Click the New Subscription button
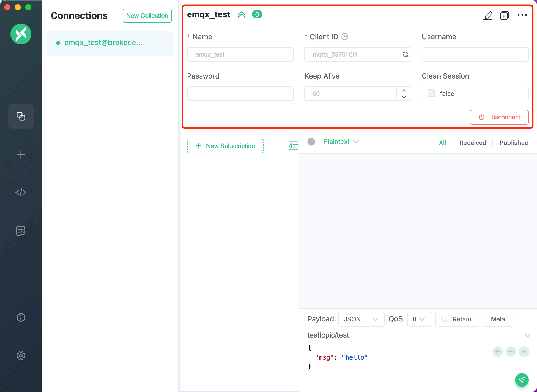The image size is (537, 392). 225,146
